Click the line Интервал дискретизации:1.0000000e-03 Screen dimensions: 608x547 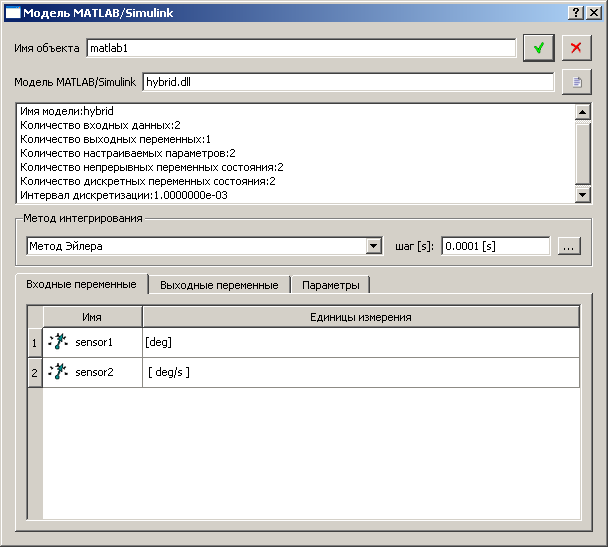click(124, 195)
